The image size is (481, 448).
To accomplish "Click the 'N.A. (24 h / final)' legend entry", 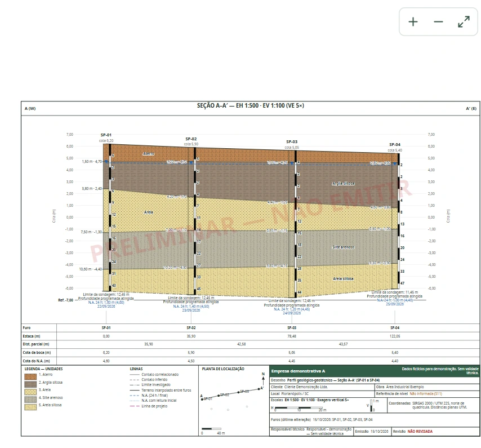I will pyautogui.click(x=154, y=396).
